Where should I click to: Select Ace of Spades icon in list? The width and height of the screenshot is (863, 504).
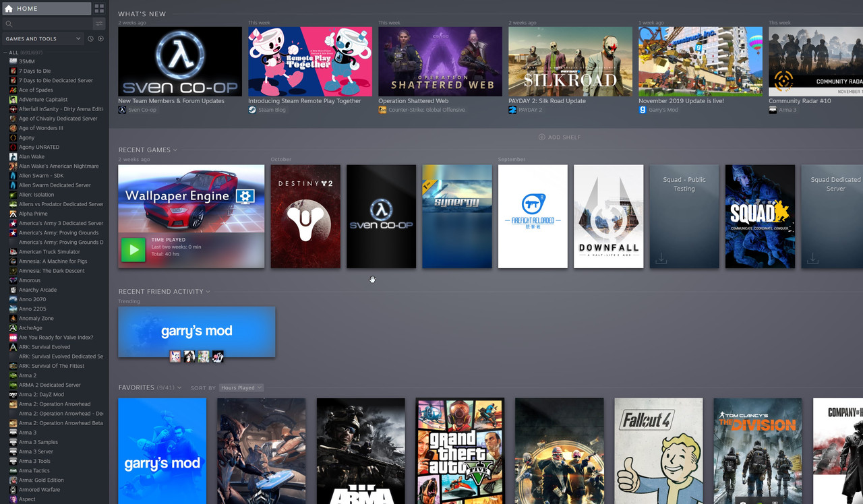(x=13, y=90)
